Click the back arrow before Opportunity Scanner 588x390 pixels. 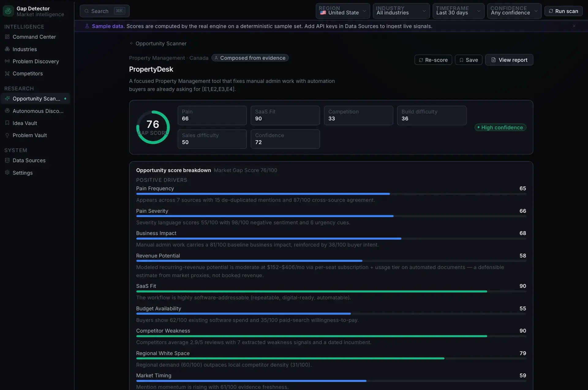pyautogui.click(x=131, y=43)
